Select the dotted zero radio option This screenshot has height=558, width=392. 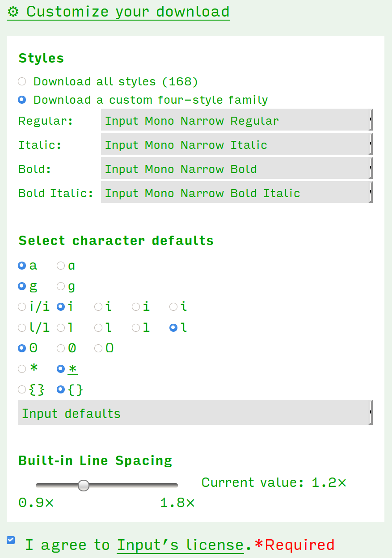tap(22, 348)
